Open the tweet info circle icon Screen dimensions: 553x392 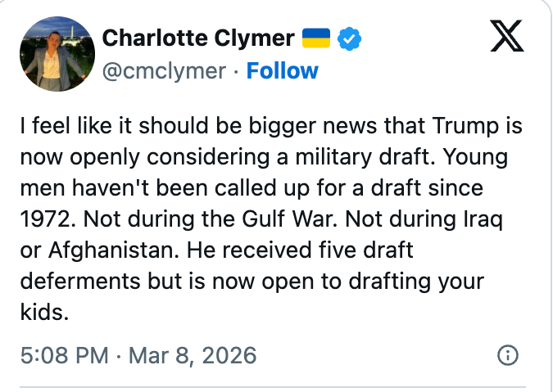pos(508,356)
